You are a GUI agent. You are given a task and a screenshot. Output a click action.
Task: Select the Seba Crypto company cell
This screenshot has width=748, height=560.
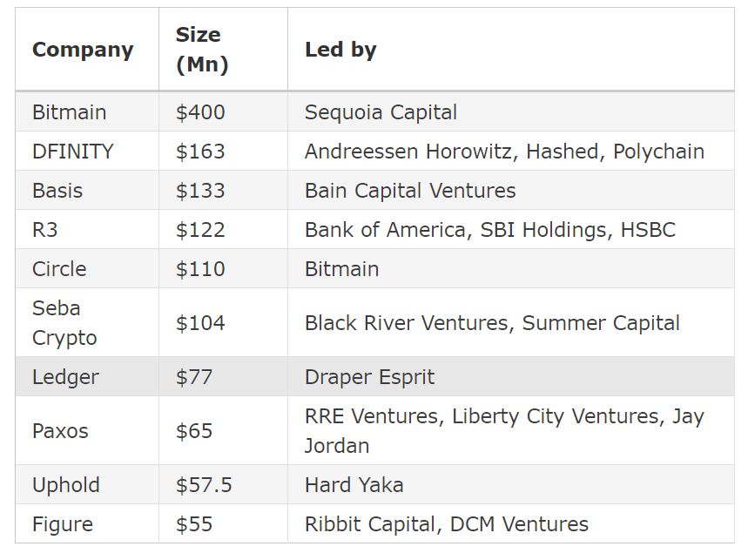point(64,323)
